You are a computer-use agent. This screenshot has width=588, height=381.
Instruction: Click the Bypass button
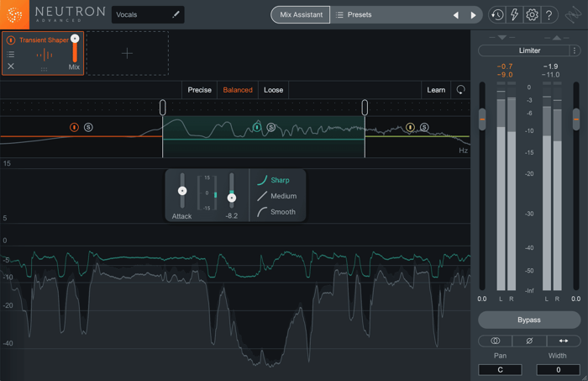pos(529,320)
